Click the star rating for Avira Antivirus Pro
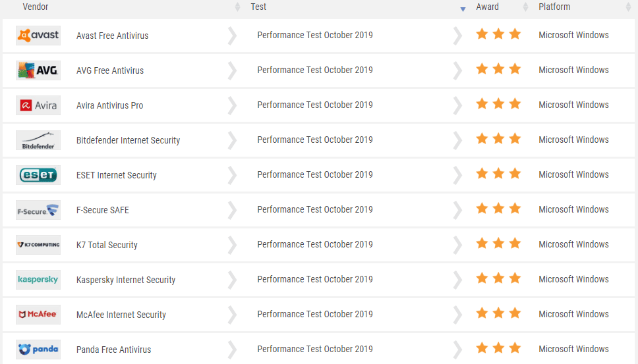The image size is (638, 364). [x=498, y=104]
